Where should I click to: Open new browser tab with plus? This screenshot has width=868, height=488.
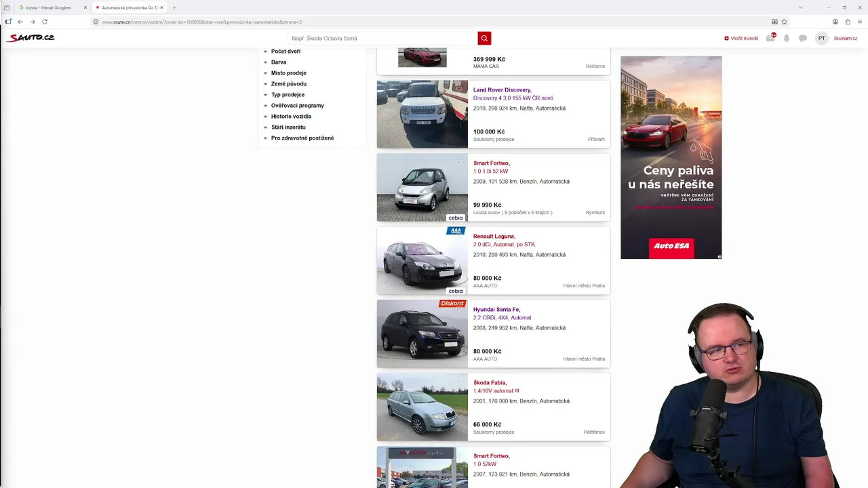tap(174, 7)
